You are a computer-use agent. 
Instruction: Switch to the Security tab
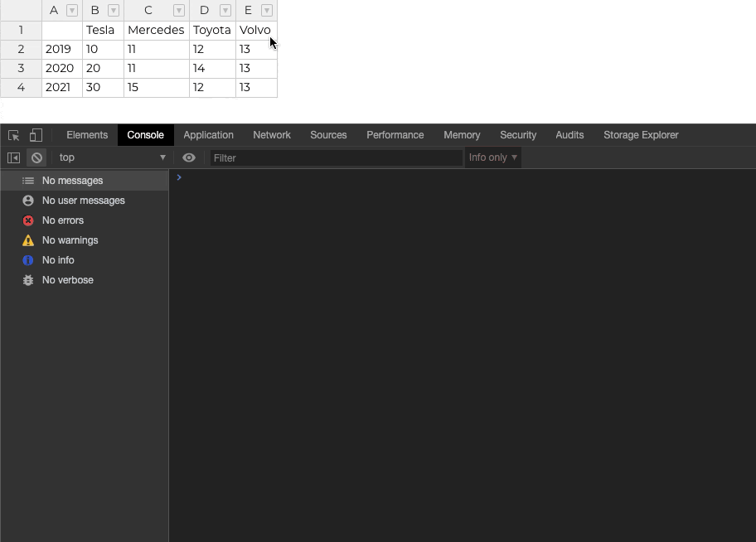click(518, 135)
